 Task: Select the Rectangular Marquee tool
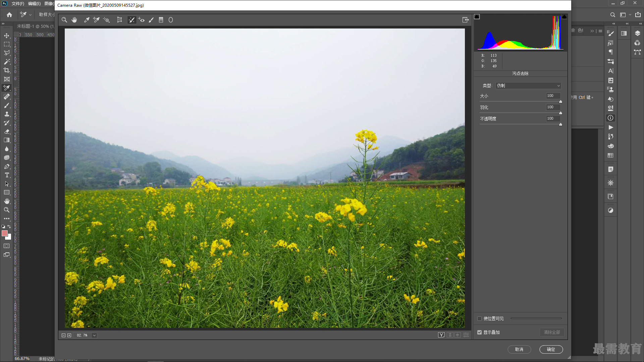pyautogui.click(x=7, y=44)
